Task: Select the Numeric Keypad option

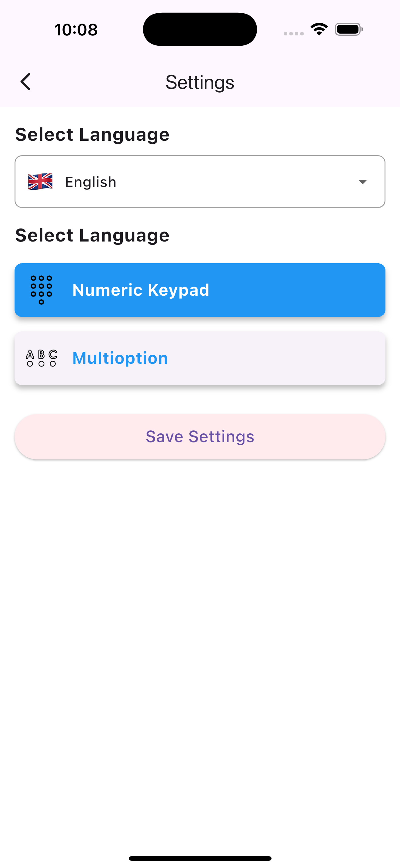Action: pos(200,290)
